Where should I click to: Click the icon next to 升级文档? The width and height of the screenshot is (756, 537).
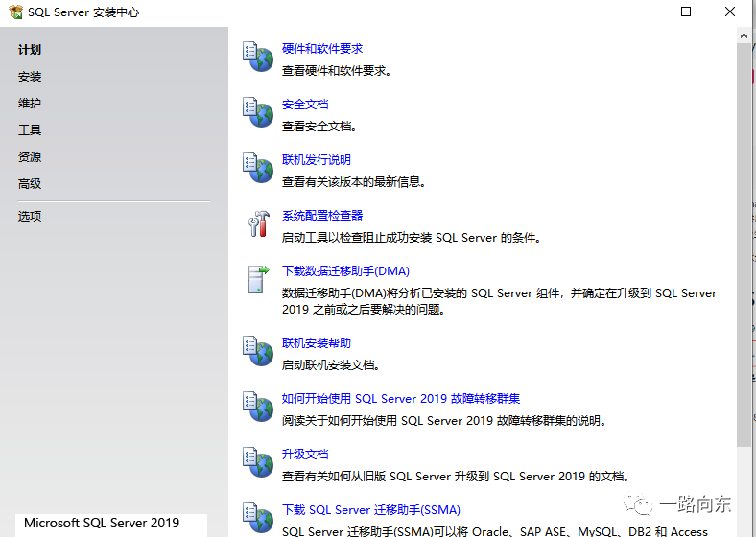[258, 462]
